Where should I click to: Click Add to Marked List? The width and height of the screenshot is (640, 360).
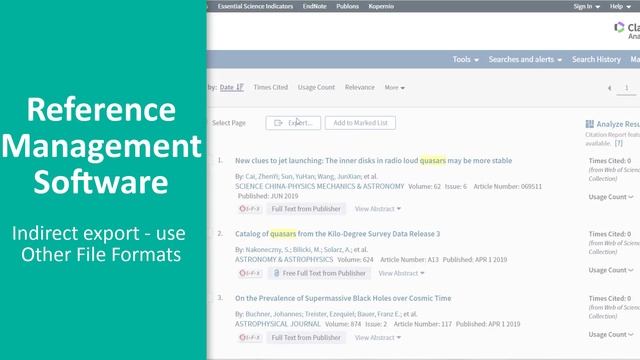coord(360,123)
